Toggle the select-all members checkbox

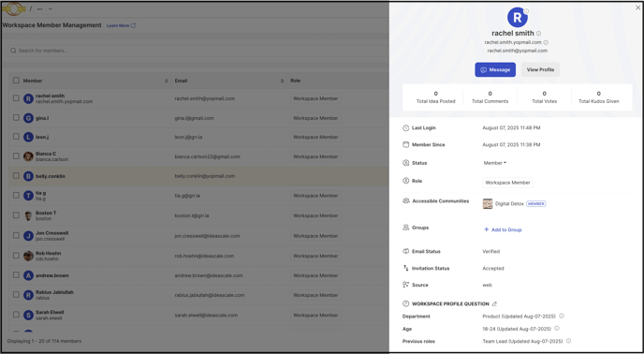pyautogui.click(x=16, y=81)
